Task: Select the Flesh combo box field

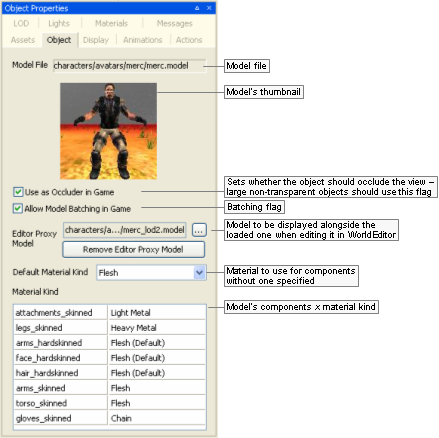Action: coord(151,273)
